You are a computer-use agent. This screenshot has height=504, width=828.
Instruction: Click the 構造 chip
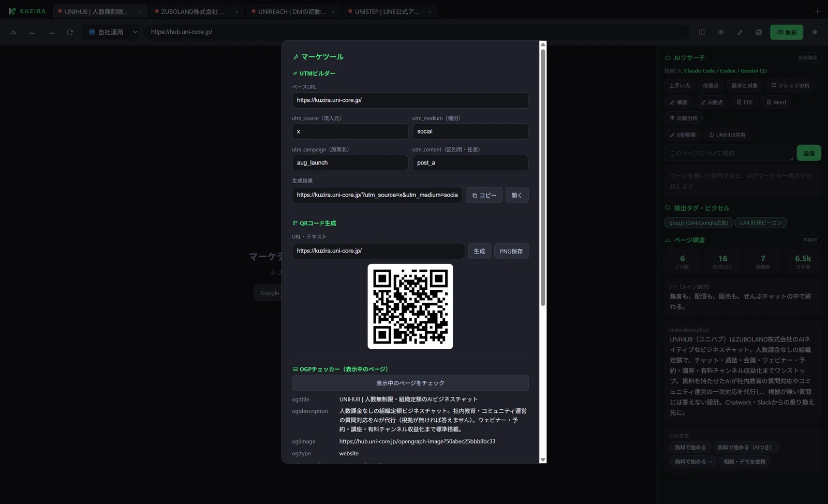[x=678, y=102]
